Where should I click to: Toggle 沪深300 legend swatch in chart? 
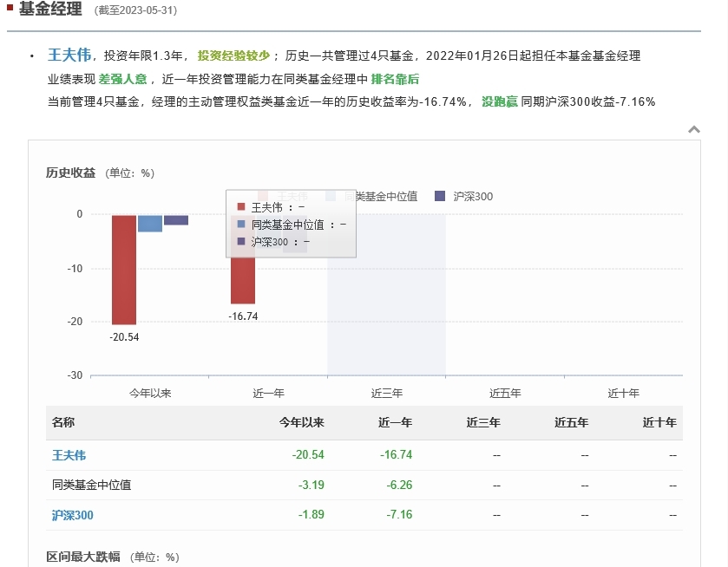pyautogui.click(x=440, y=196)
